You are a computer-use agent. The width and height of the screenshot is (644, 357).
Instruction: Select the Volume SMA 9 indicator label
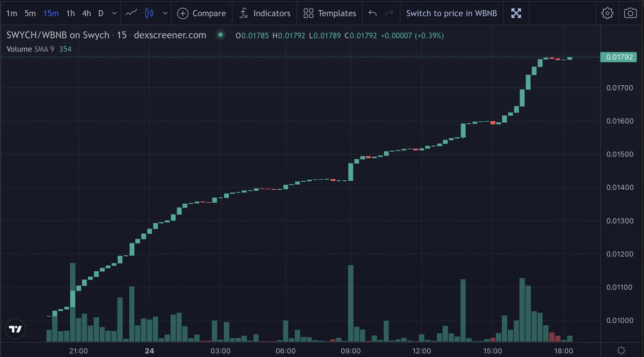[x=31, y=49]
